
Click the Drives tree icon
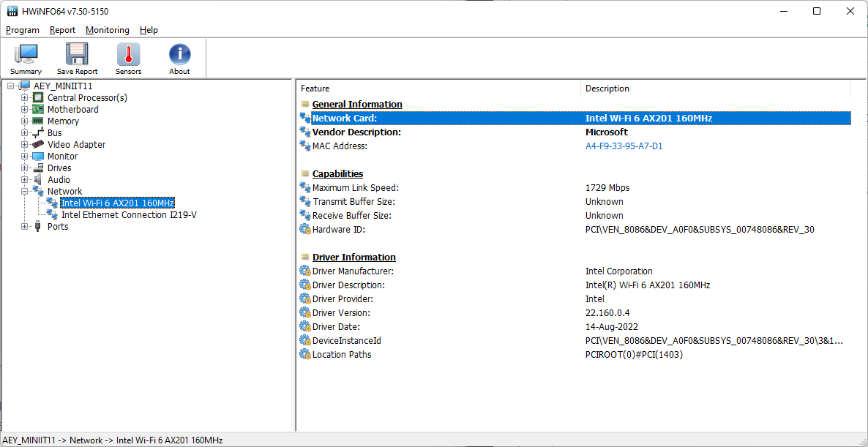click(37, 168)
